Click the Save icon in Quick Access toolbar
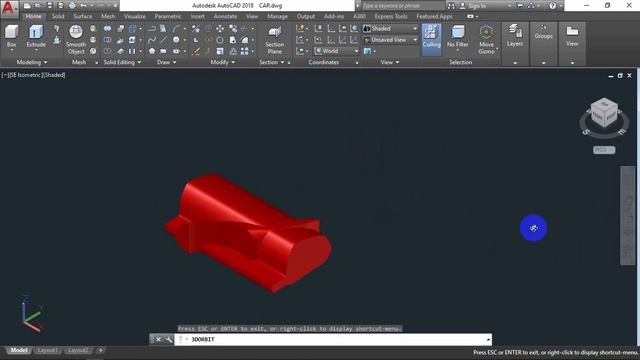 tap(49, 6)
